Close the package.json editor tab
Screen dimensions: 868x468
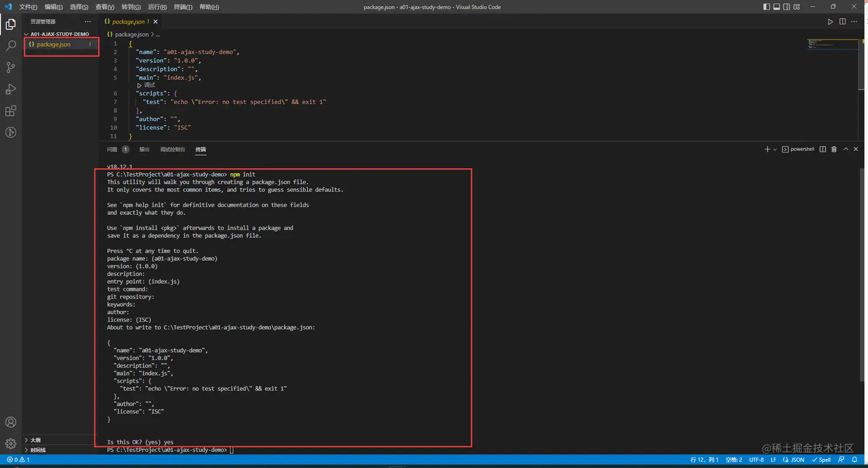coord(156,22)
